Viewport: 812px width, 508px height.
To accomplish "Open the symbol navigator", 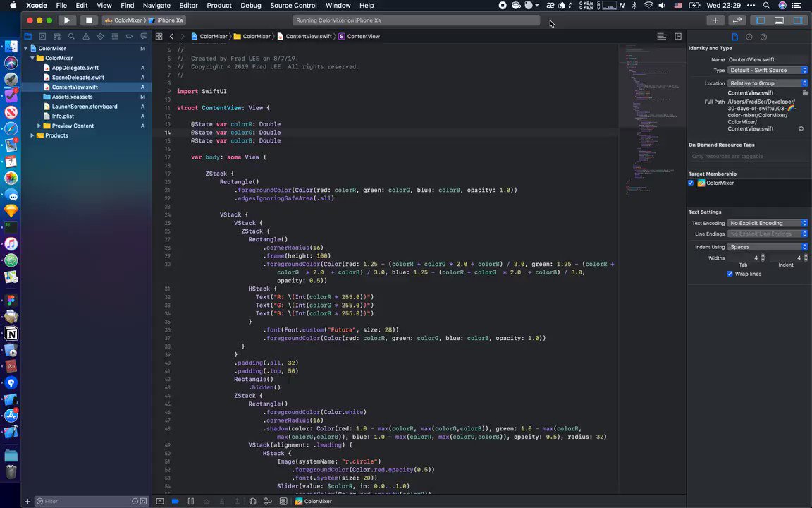I will [x=57, y=36].
